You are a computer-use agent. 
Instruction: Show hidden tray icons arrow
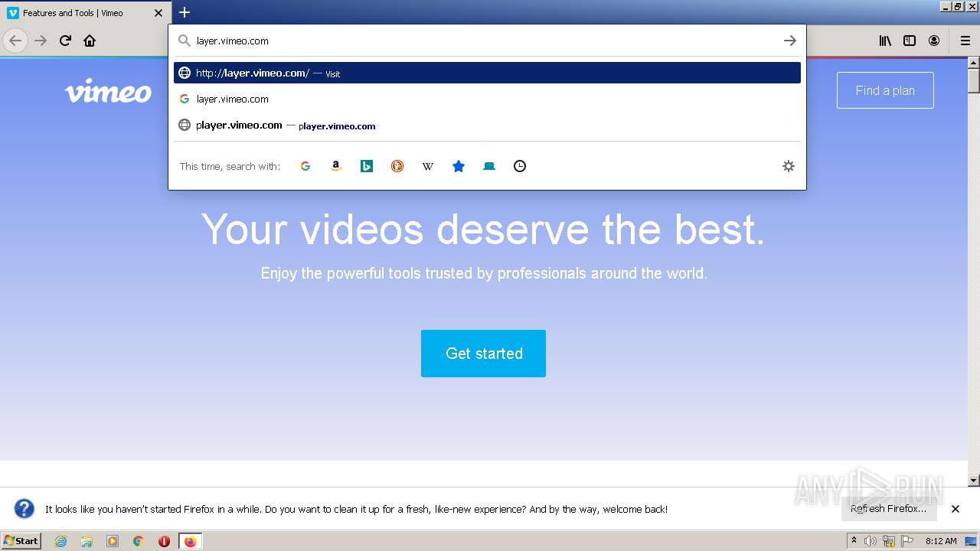pyautogui.click(x=854, y=541)
